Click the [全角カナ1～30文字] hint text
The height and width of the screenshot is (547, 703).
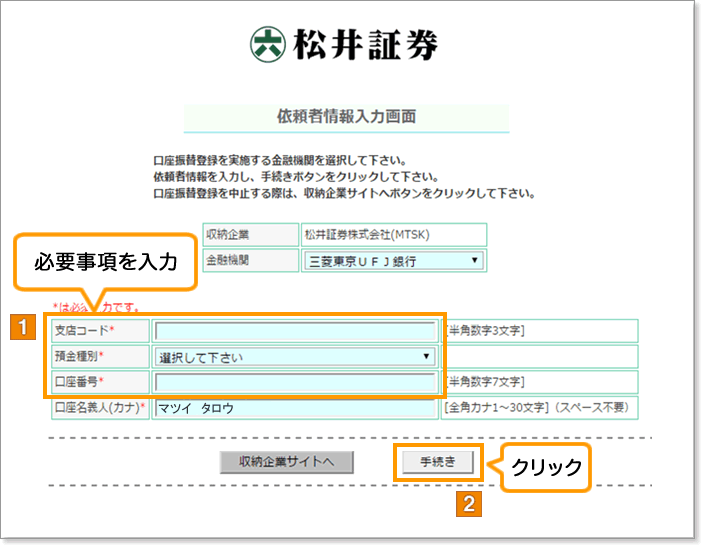(x=497, y=408)
